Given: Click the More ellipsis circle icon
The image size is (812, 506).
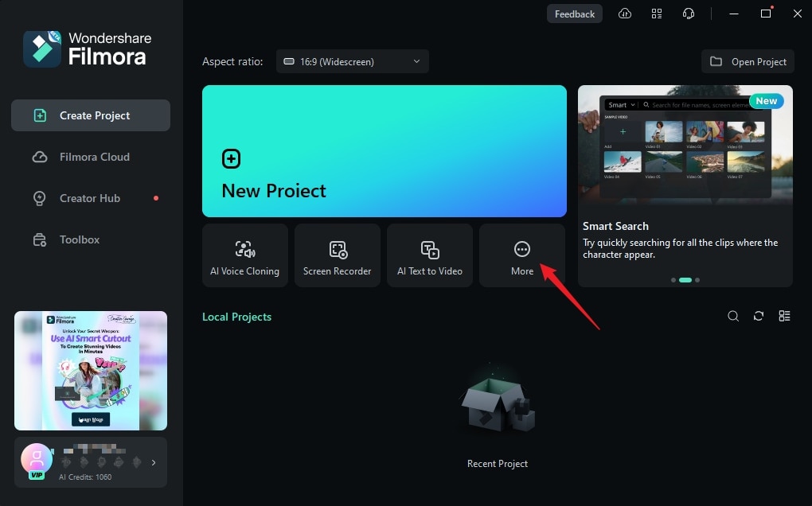Looking at the screenshot, I should (522, 249).
